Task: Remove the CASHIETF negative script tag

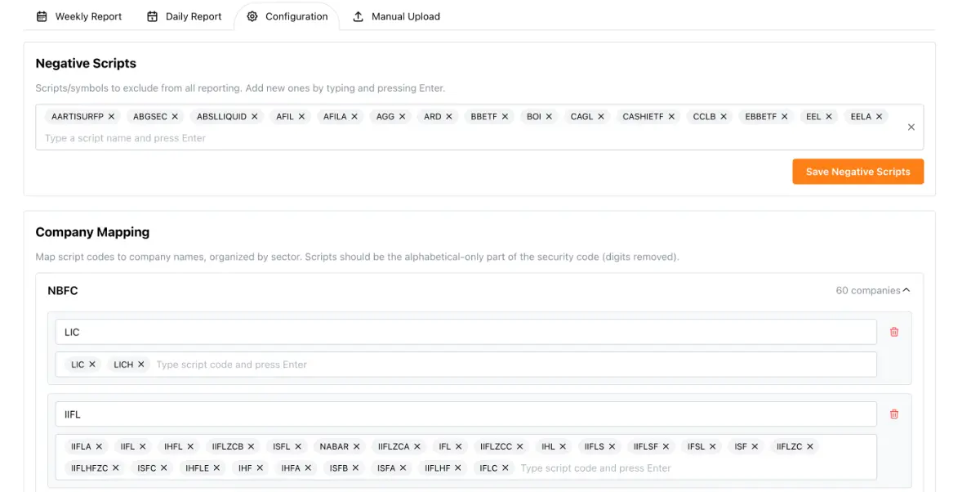Action: pyautogui.click(x=671, y=117)
